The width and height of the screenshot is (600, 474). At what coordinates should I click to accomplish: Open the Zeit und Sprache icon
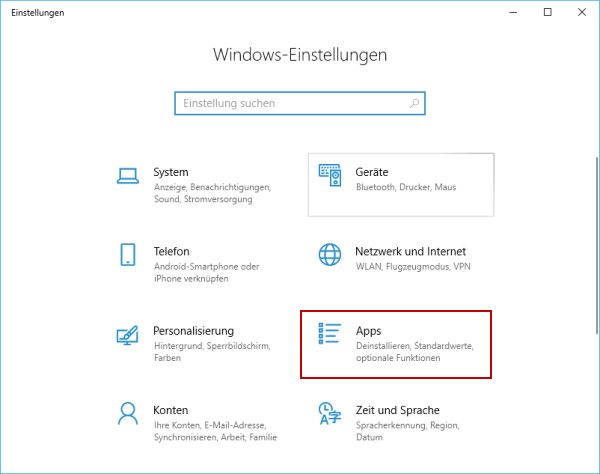pos(329,413)
